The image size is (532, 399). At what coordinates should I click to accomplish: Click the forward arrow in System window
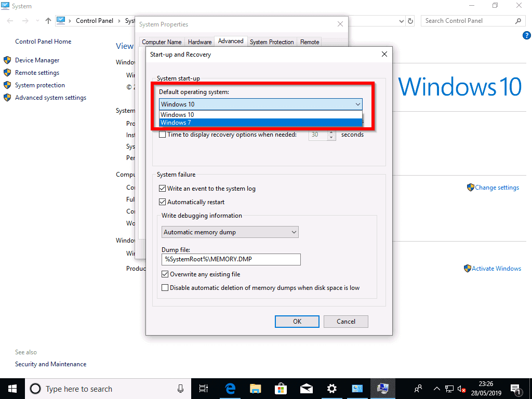[25, 21]
